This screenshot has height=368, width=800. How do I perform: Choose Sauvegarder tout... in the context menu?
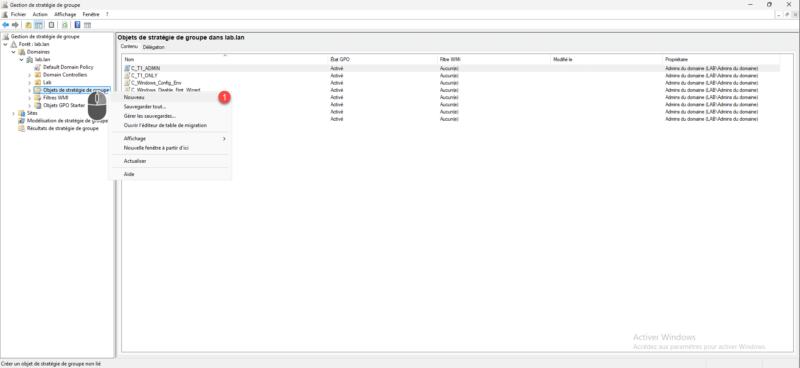(170, 107)
